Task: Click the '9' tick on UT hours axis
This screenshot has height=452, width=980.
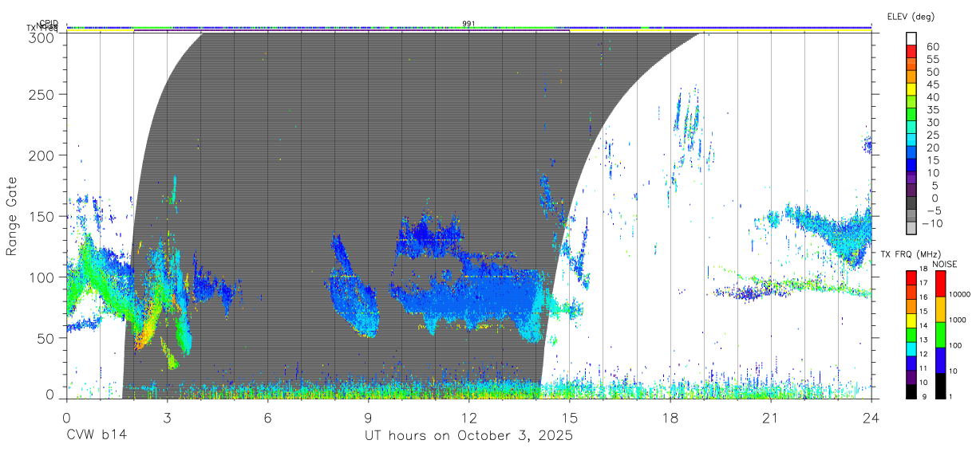Action: tap(368, 417)
